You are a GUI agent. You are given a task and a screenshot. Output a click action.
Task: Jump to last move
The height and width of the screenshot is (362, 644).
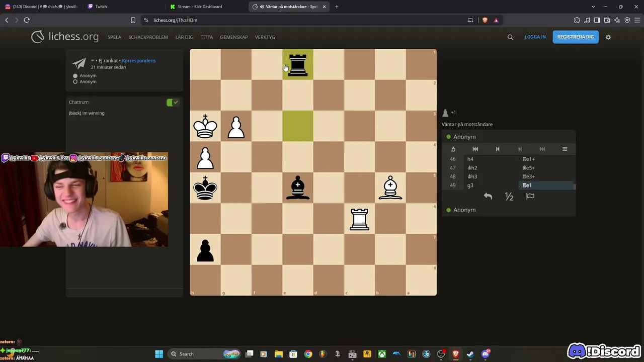[x=542, y=149]
